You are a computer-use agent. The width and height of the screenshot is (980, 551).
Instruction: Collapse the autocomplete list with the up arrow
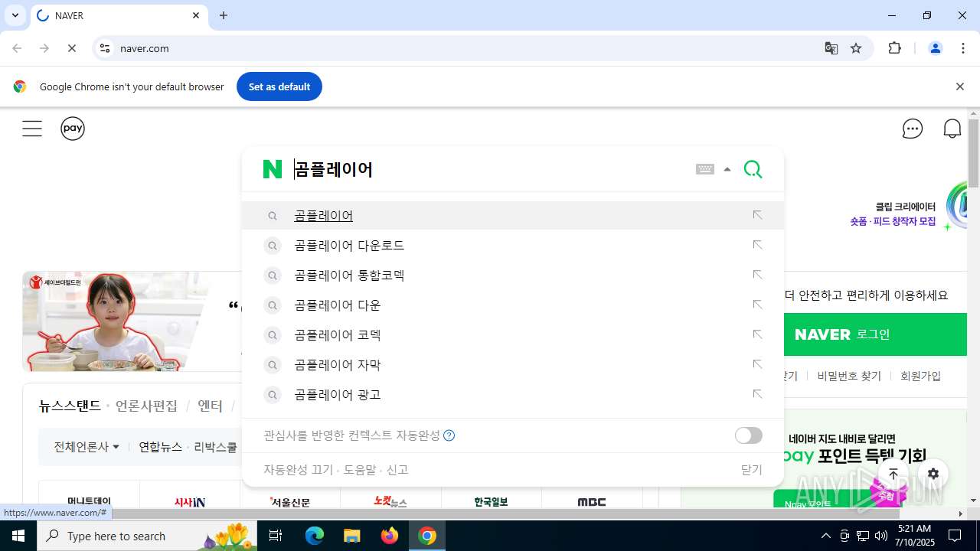(x=727, y=170)
